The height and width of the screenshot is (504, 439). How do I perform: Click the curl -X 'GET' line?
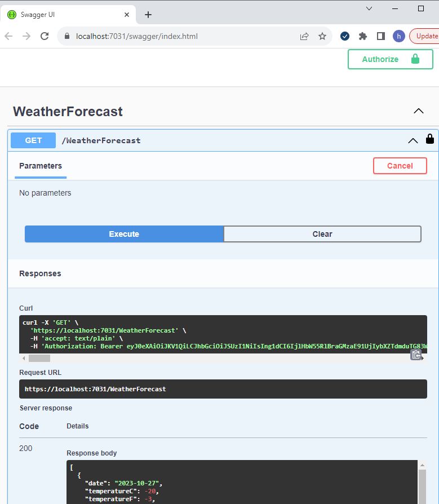coord(51,322)
